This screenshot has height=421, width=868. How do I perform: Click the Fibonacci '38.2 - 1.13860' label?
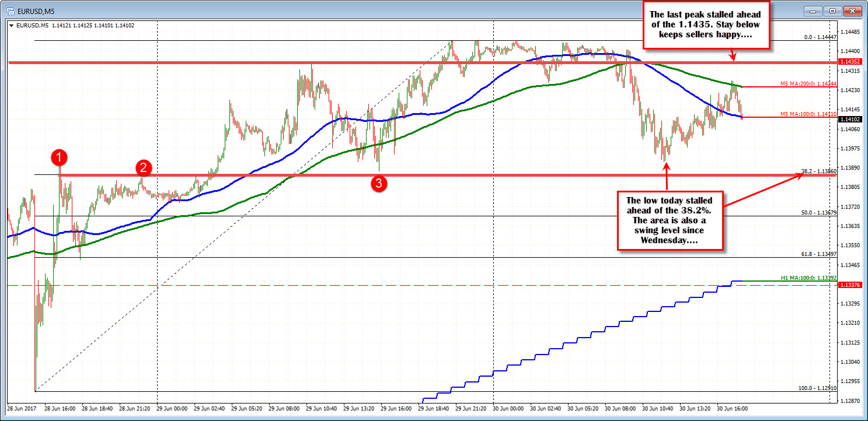[820, 171]
